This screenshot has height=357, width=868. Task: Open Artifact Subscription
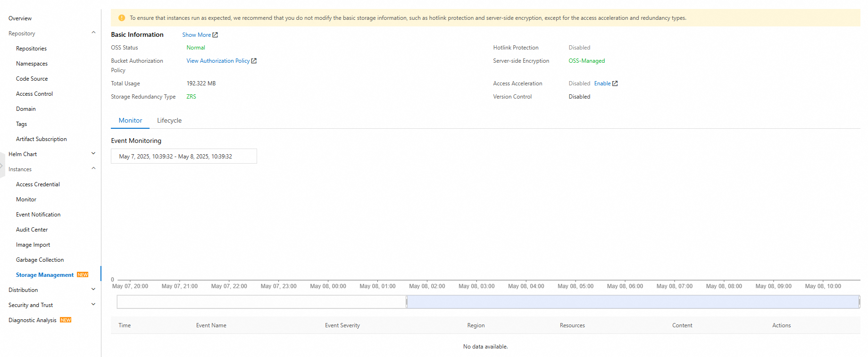click(42, 139)
